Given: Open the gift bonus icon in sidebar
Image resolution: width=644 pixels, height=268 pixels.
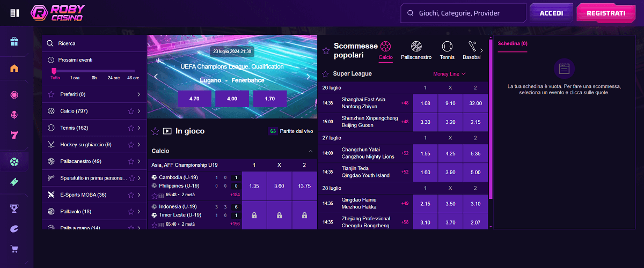Looking at the screenshot, I should click(x=14, y=41).
